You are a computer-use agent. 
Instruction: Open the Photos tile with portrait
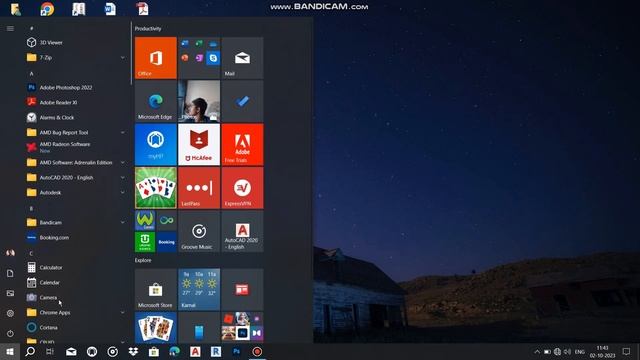click(x=199, y=101)
